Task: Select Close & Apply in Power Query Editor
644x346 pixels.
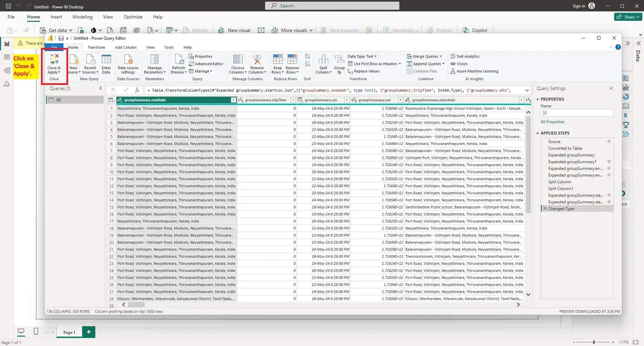Action: [x=54, y=64]
